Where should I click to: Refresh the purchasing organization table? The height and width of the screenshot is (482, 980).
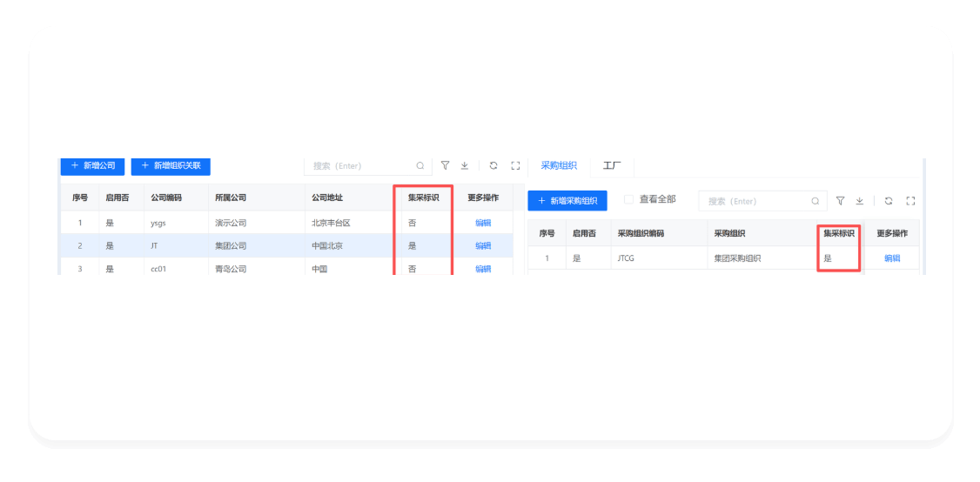pyautogui.click(x=888, y=201)
